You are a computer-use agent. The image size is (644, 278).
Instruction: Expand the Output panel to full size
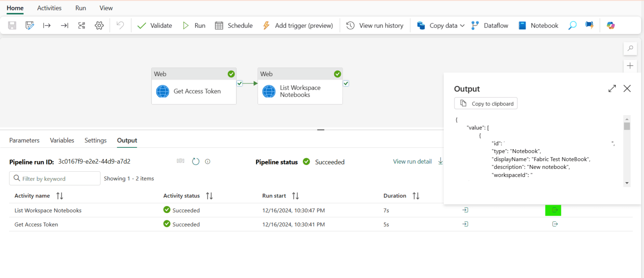tap(612, 88)
